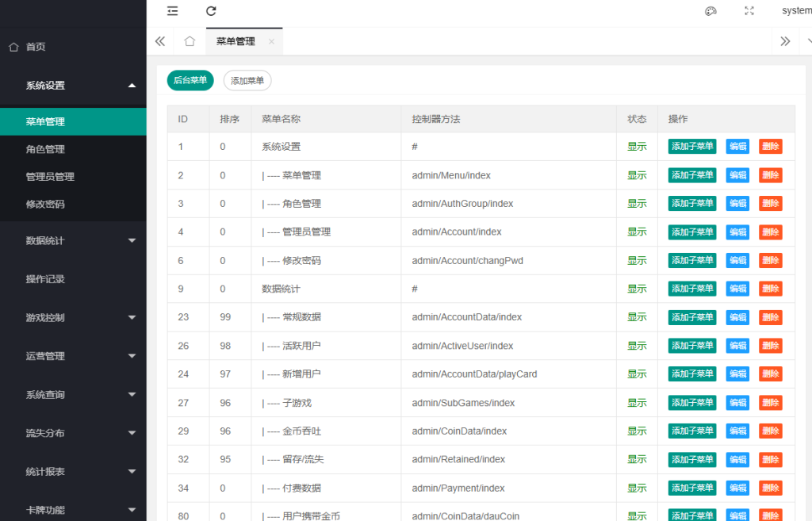Screen dimensions: 812x521
Task: Close the 菜单管理 tab
Action: (x=271, y=41)
